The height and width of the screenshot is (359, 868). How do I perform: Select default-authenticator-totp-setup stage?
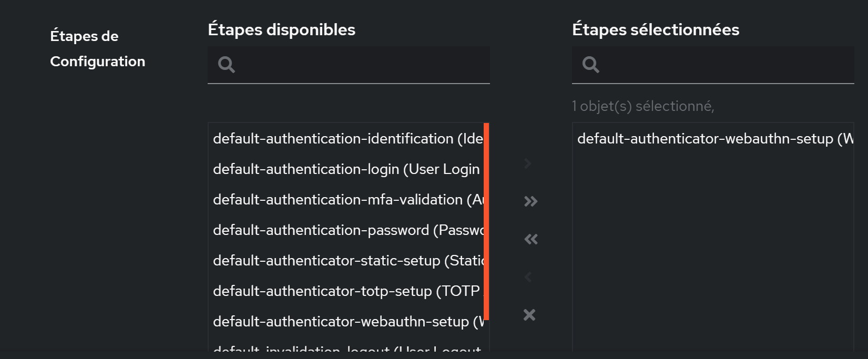click(x=346, y=291)
